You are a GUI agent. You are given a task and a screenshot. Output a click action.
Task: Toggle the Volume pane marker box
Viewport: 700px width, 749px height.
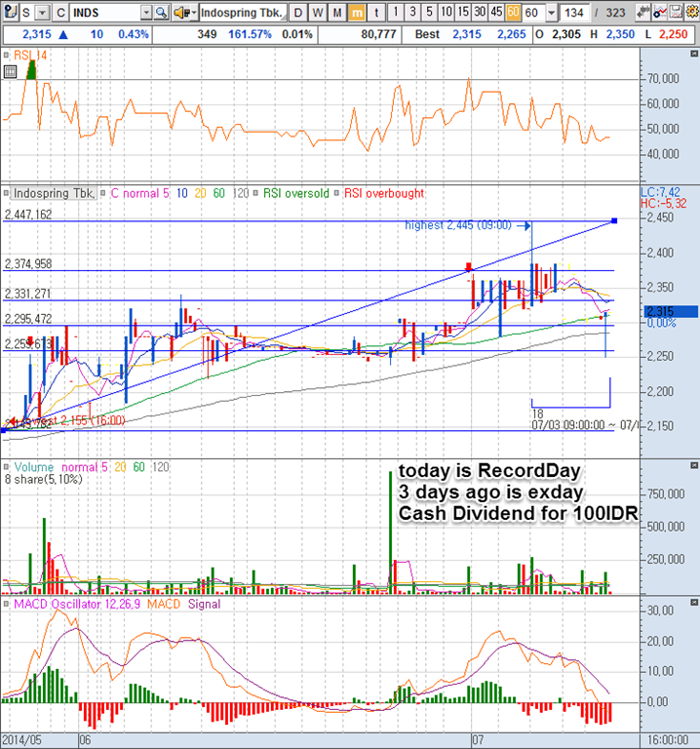click(x=6, y=467)
